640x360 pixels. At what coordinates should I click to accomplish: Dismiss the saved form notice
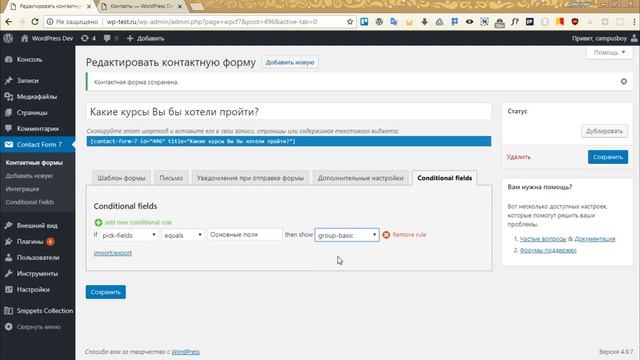pos(624,82)
